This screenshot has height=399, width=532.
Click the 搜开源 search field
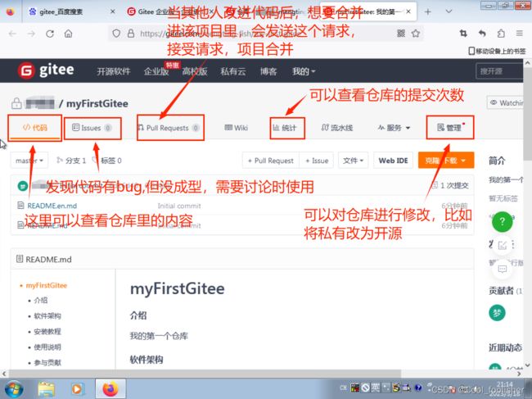499,71
